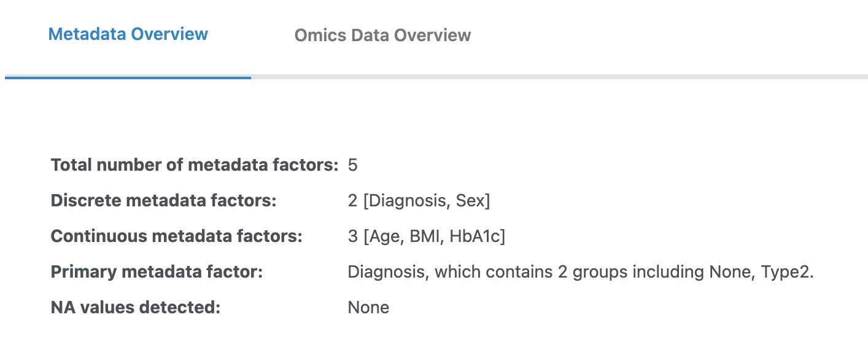The height and width of the screenshot is (355, 868).
Task: Switch to the Omics Data Overview tab
Action: click(x=382, y=35)
